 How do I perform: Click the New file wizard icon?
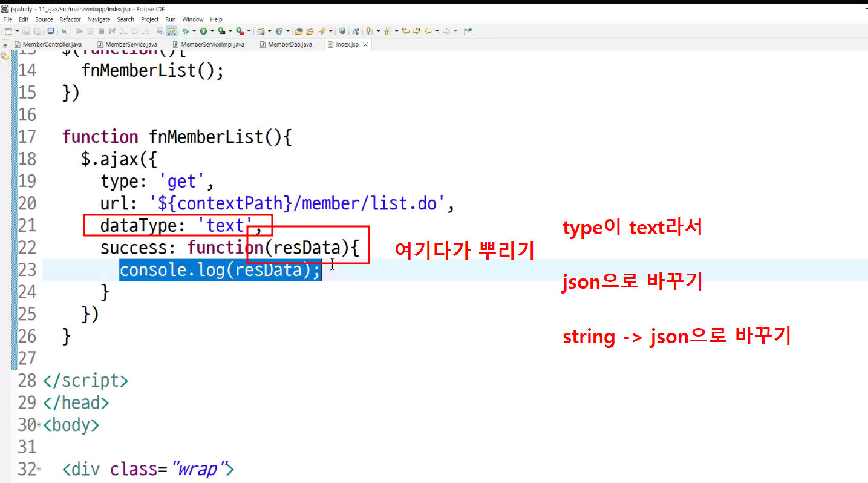coord(8,31)
